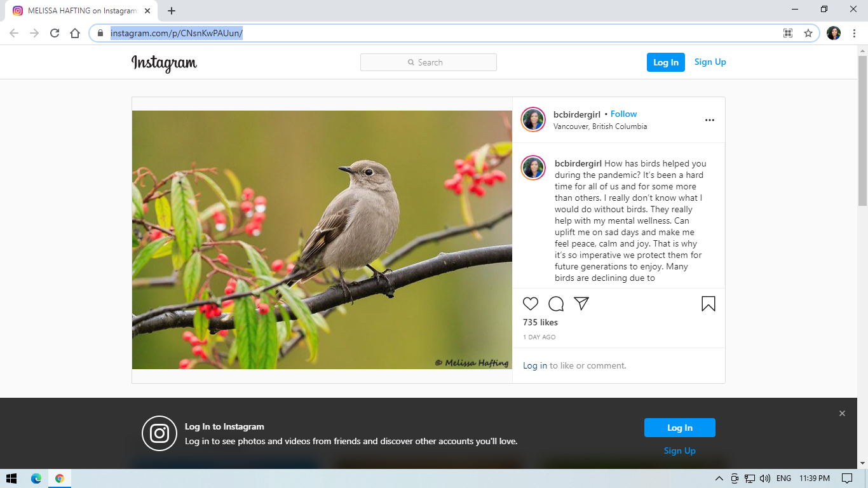
Task: Open the Windows Start menu
Action: tap(11, 478)
